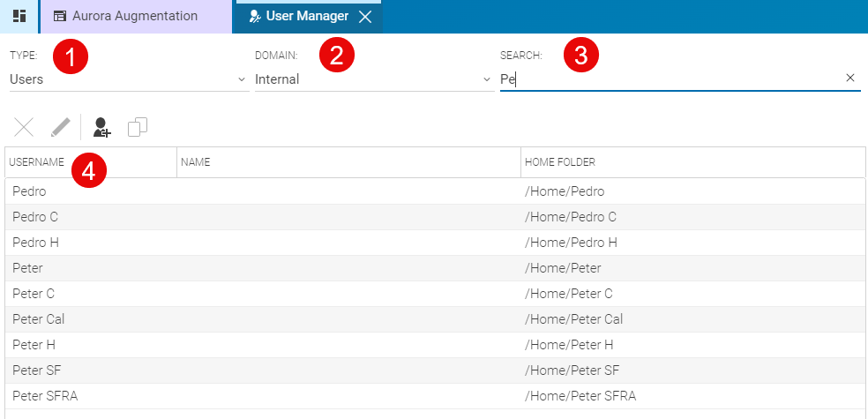Image resolution: width=868 pixels, height=419 pixels.
Task: Clear the search field with X icon
Action: coord(850,79)
